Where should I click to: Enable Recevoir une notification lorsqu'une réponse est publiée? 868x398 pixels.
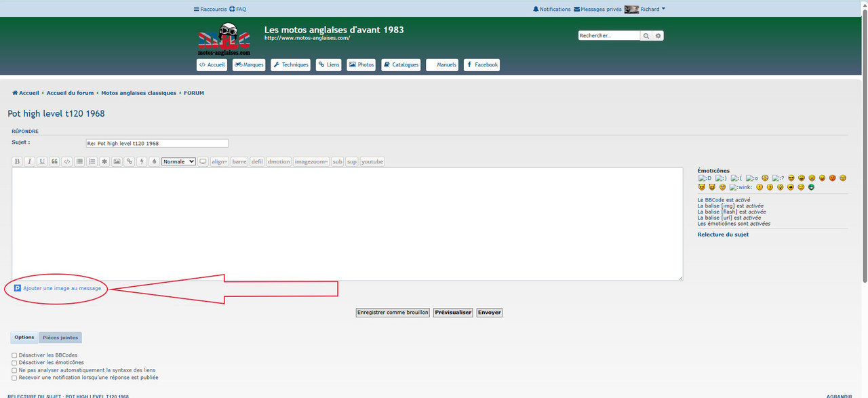(x=14, y=378)
